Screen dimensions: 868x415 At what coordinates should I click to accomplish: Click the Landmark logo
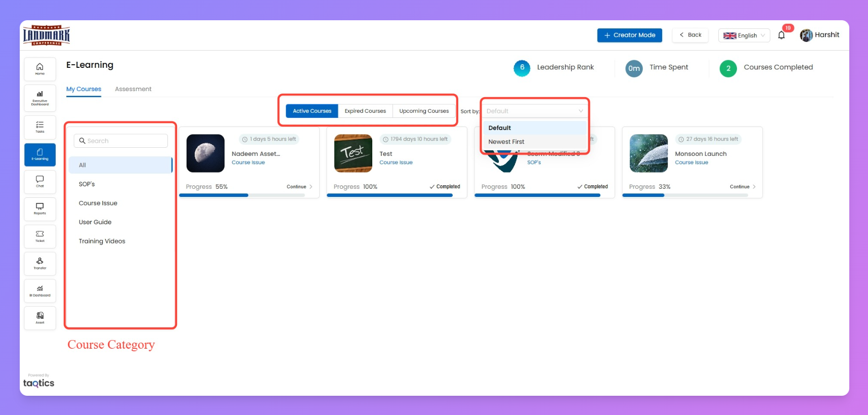click(x=47, y=35)
